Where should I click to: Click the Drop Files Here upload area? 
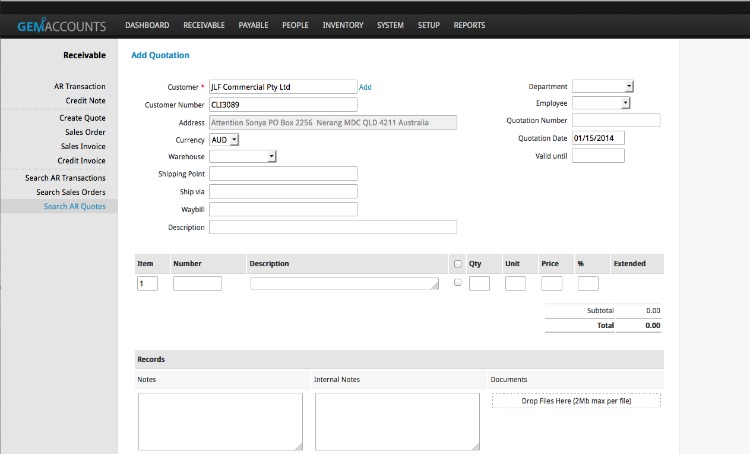(576, 400)
